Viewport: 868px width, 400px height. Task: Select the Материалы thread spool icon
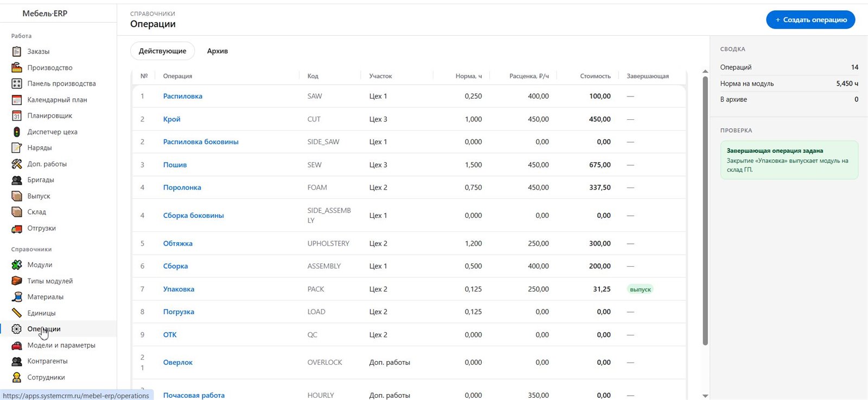tap(17, 297)
